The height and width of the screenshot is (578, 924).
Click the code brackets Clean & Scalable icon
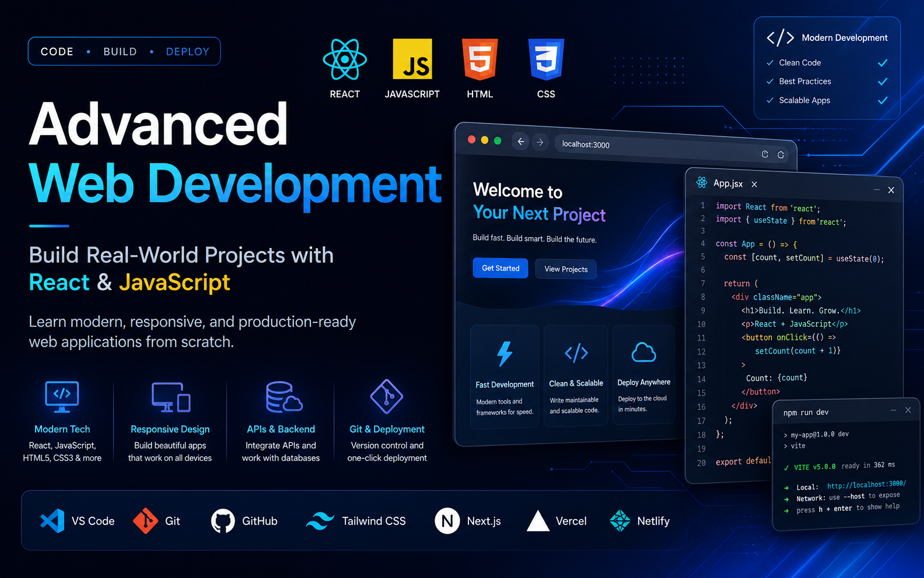(576, 353)
